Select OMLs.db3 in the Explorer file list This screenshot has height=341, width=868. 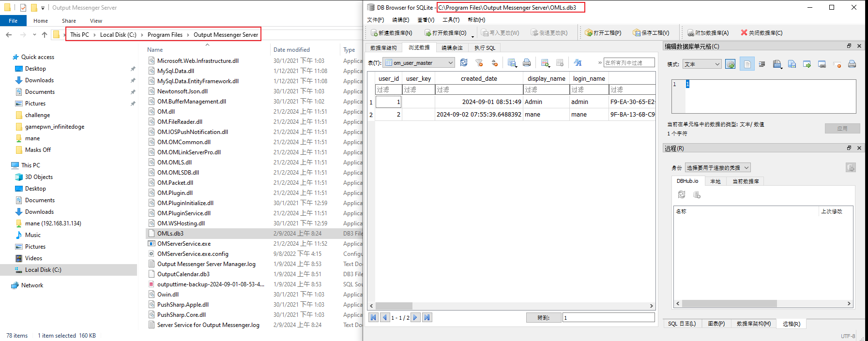170,233
